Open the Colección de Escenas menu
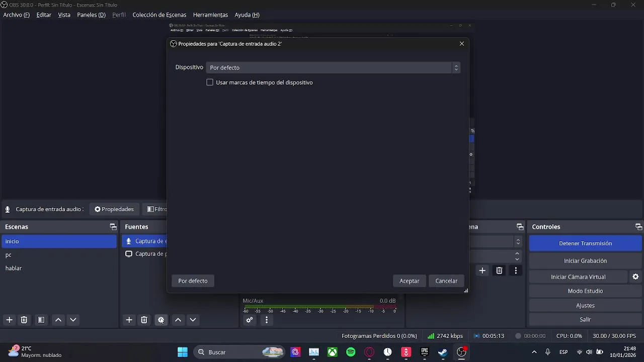 coord(159,15)
